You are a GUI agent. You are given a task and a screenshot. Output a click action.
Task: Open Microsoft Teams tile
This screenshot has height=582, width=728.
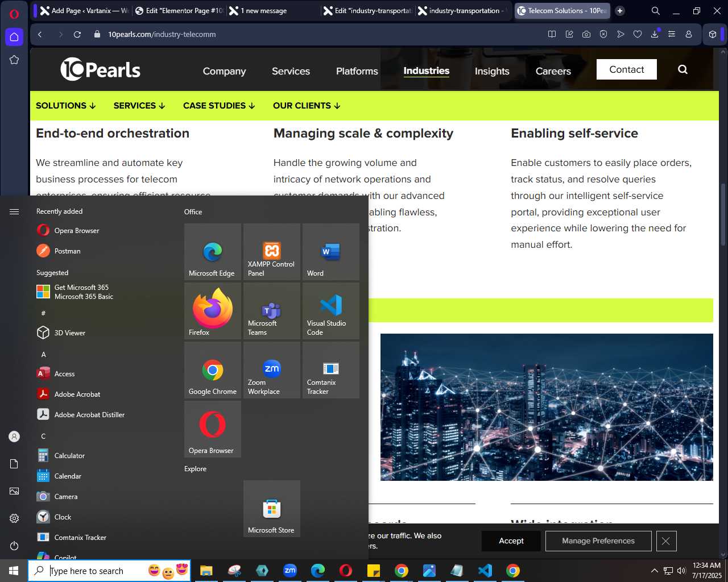[x=272, y=311]
